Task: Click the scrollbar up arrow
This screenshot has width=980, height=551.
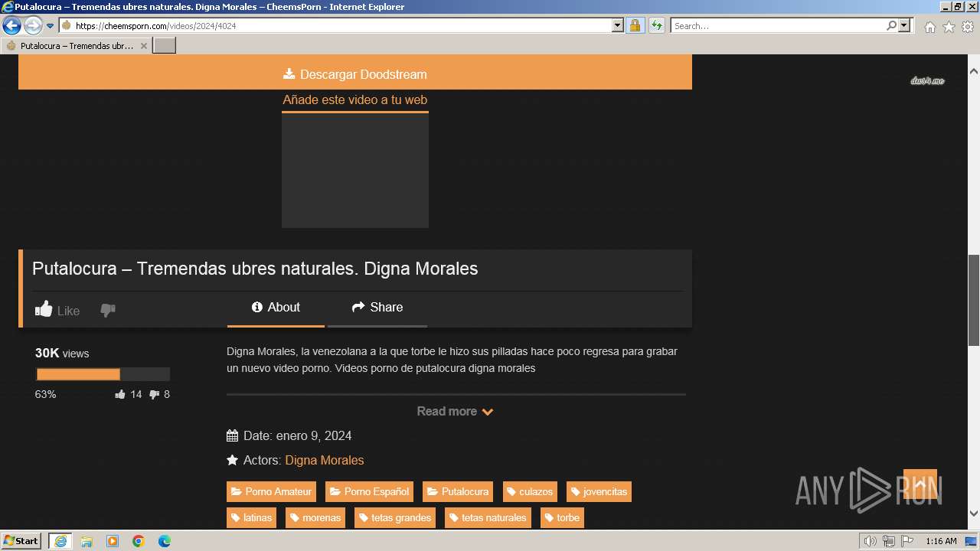Action: point(974,71)
